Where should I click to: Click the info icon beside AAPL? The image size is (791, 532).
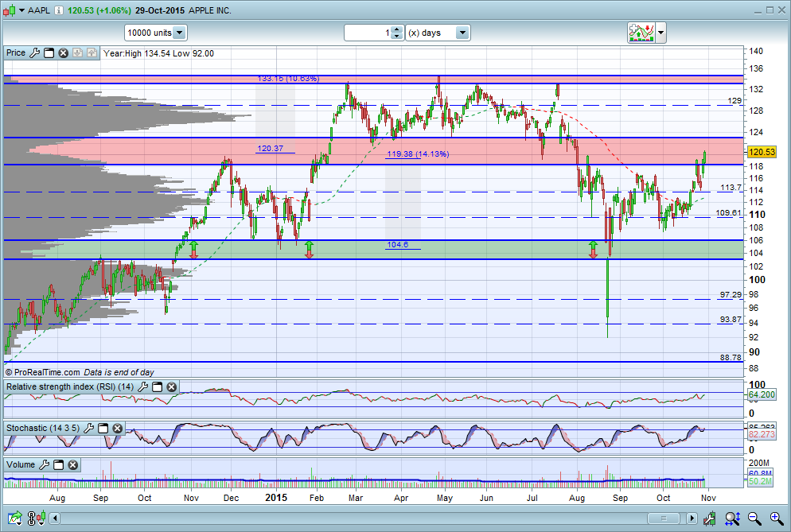[x=59, y=10]
